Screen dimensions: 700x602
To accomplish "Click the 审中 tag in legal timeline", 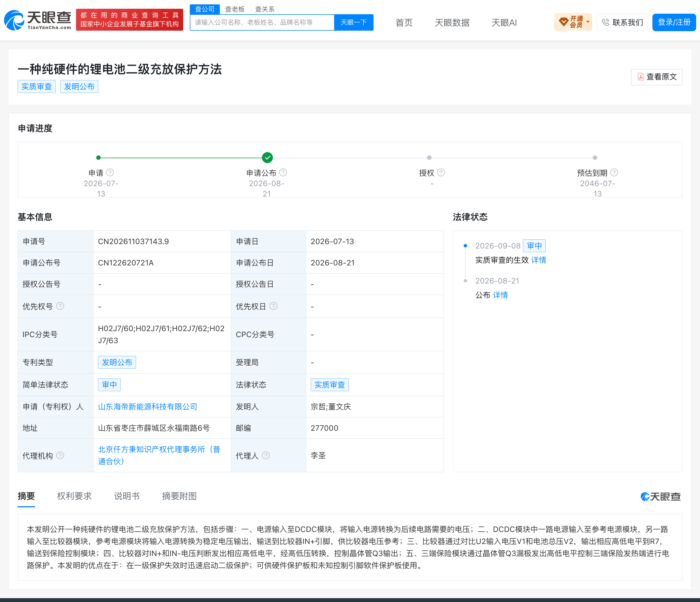I will (535, 246).
